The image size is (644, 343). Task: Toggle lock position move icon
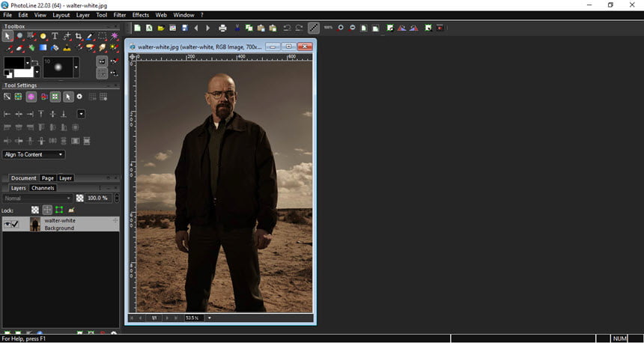coord(47,210)
